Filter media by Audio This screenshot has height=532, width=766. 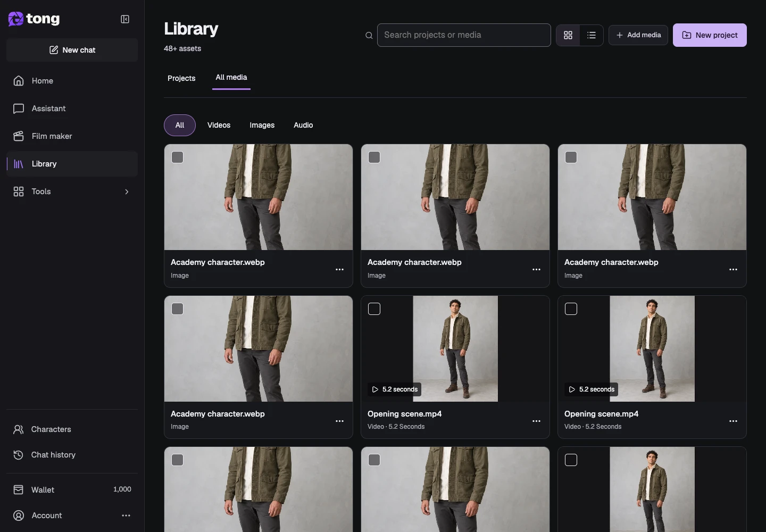(303, 126)
